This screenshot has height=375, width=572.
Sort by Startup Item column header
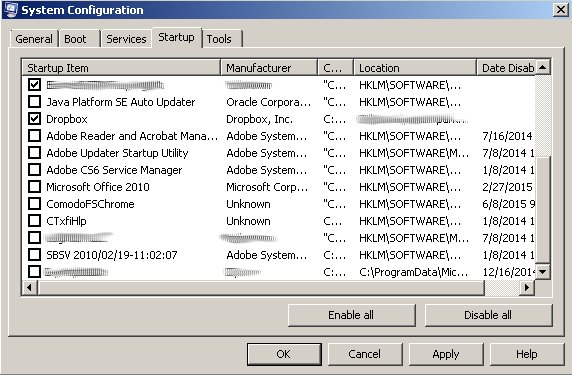pos(121,68)
